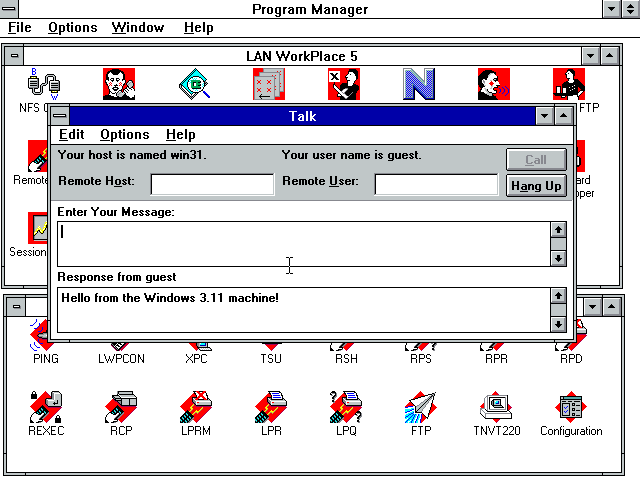Screen dimensions: 640x480
Task: Click the 'Remote User:' label
Action: coord(320,181)
